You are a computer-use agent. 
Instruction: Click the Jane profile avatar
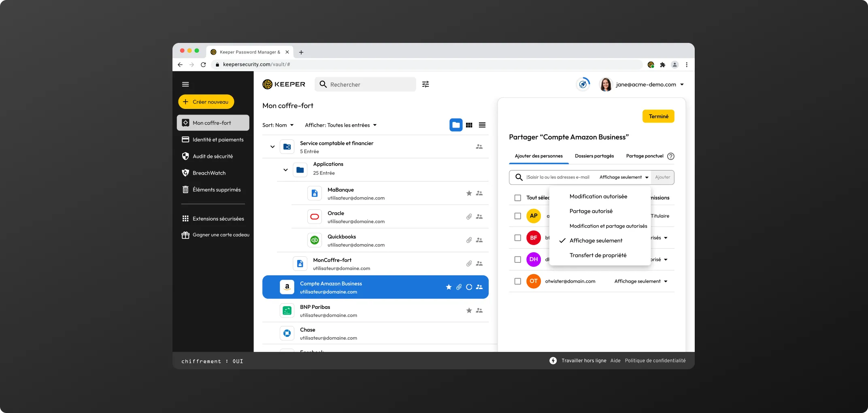coord(606,84)
